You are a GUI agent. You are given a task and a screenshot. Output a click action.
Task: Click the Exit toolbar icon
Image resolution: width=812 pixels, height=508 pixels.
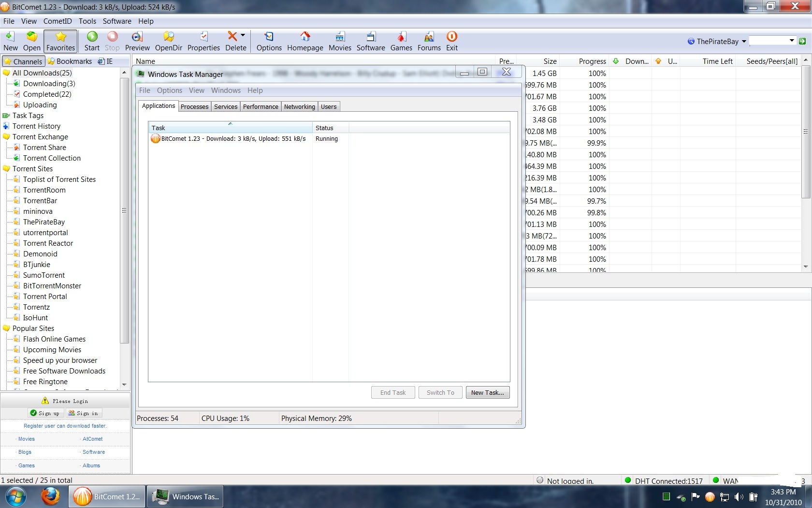tap(452, 41)
